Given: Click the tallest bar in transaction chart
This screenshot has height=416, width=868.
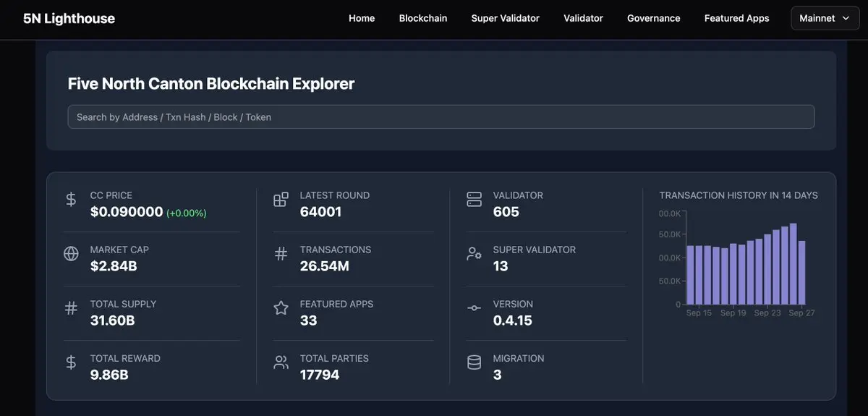Looking at the screenshot, I should pyautogui.click(x=793, y=264).
